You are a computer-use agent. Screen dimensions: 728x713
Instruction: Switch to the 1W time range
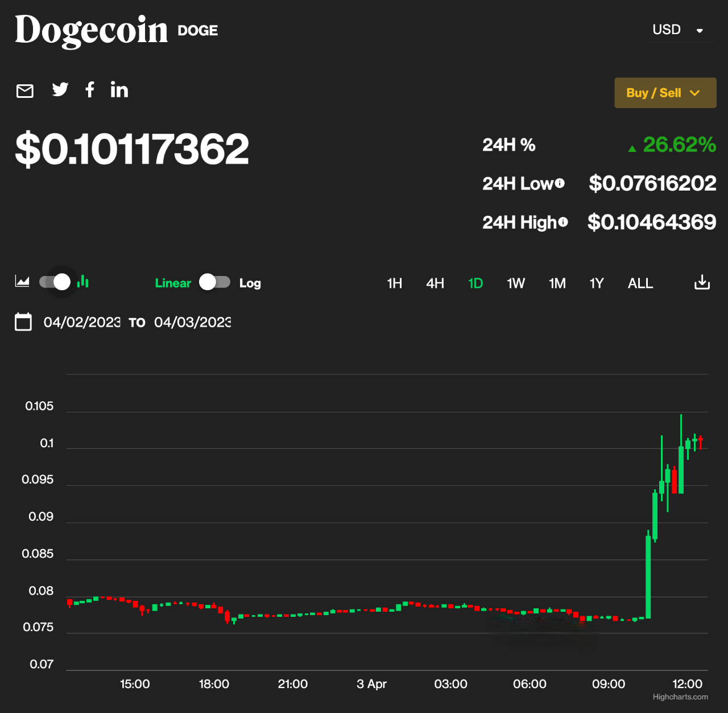click(516, 283)
